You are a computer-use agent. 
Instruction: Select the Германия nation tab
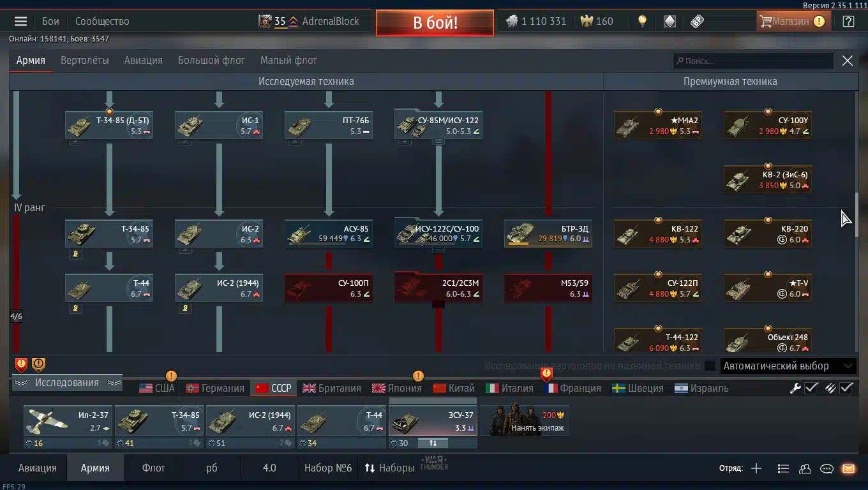coord(215,388)
